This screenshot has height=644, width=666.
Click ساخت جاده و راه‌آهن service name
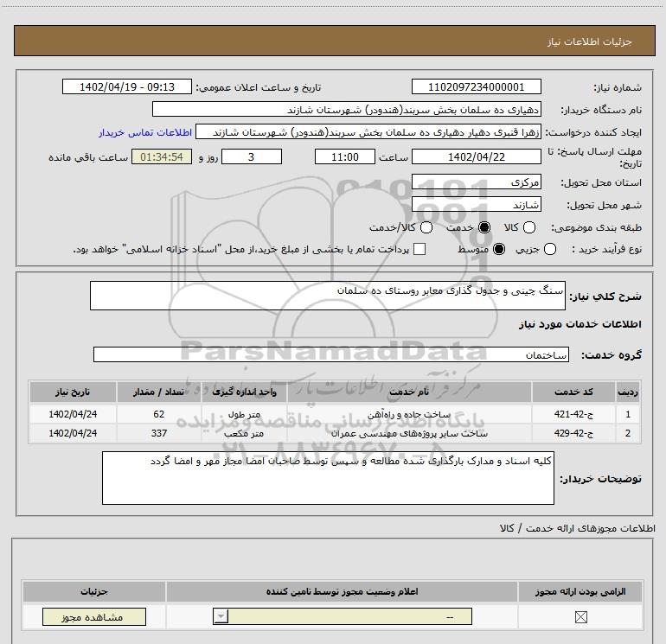[409, 414]
